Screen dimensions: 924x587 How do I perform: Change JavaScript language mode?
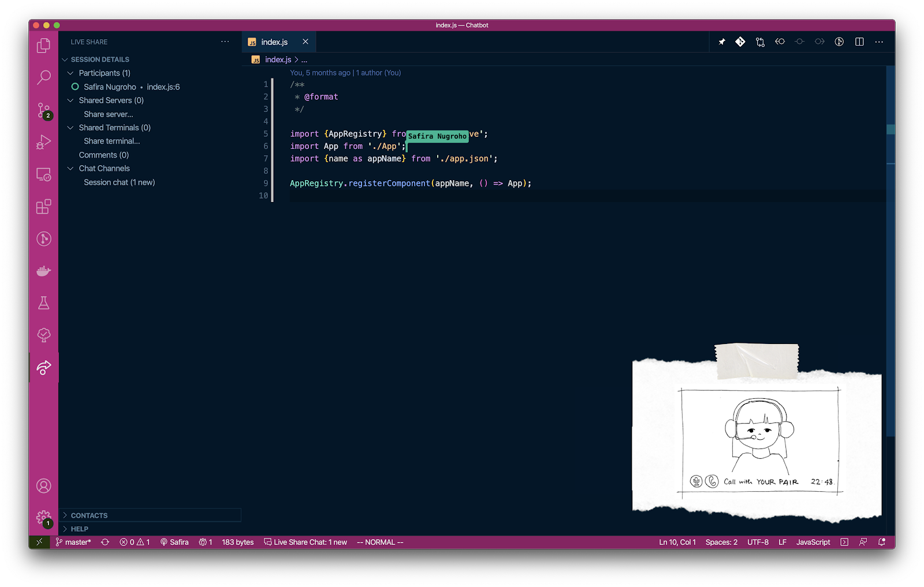point(813,542)
